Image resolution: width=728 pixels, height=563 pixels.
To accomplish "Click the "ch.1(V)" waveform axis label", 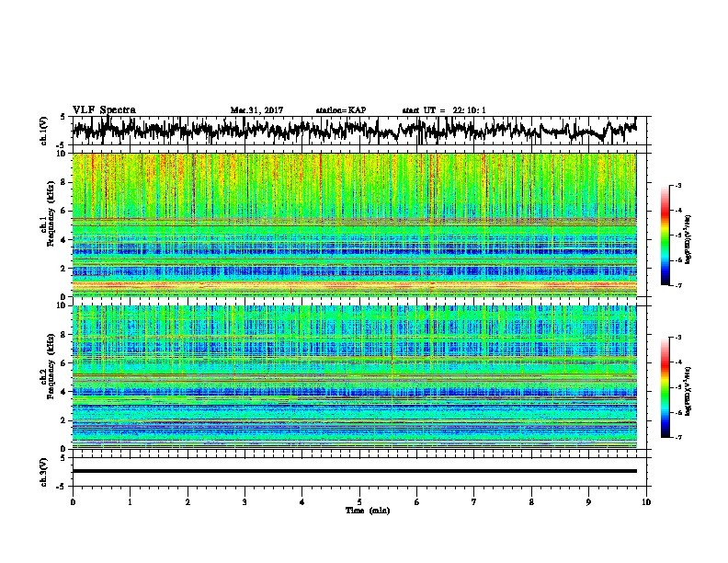I will click(x=44, y=131).
